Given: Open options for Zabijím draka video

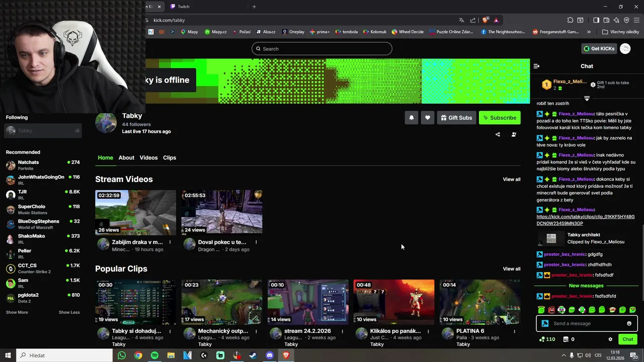Looking at the screenshot, I should pos(170,242).
